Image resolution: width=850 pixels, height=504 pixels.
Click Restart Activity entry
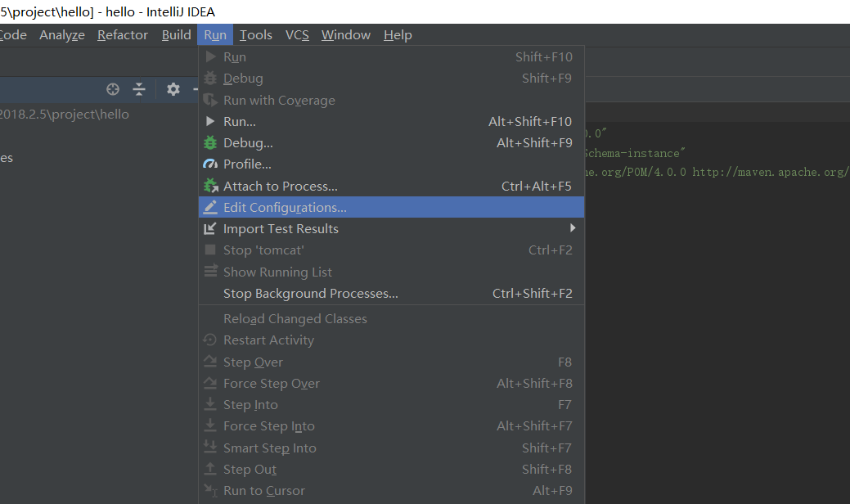point(391,340)
